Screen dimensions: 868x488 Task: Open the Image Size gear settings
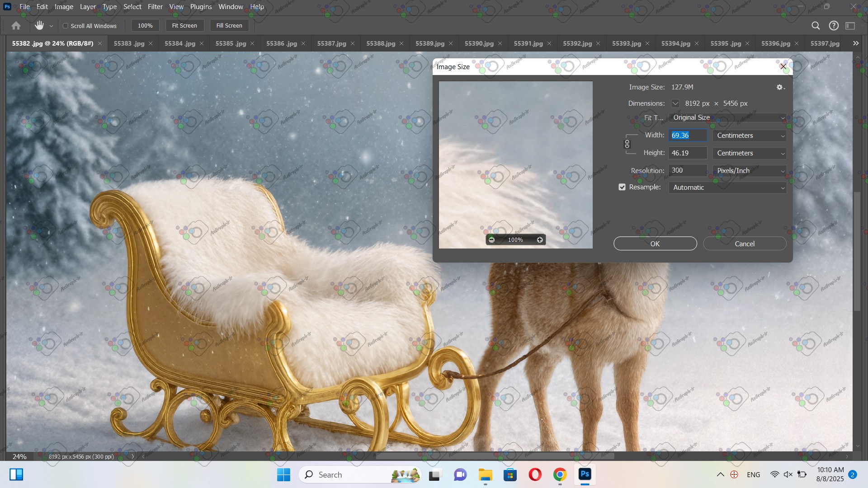click(x=780, y=87)
